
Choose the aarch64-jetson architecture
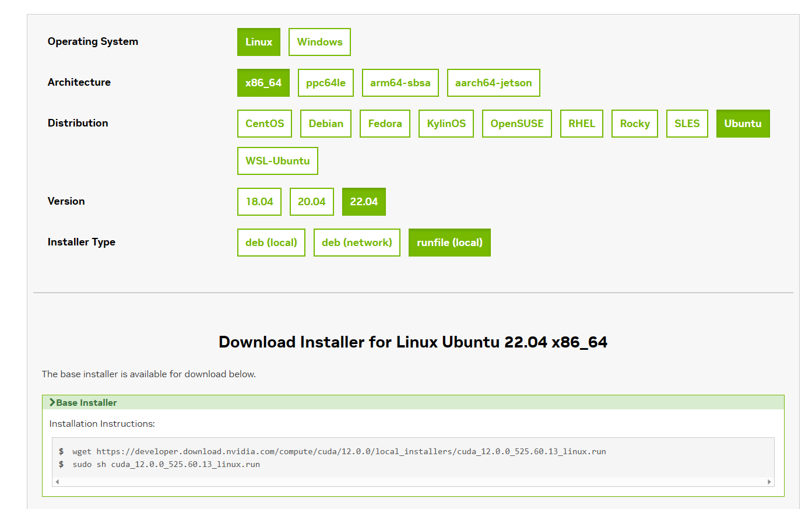tap(494, 83)
